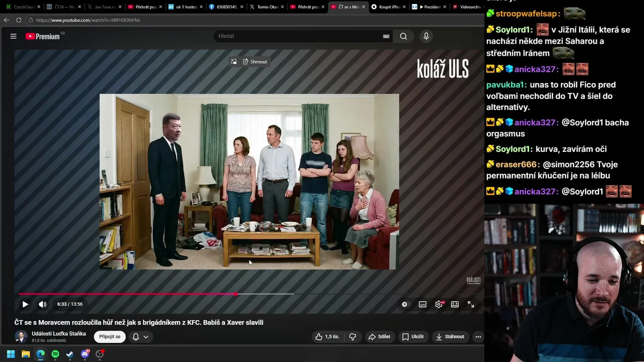Seek on the red video progress bar
Viewport: 644px width, 362px height.
coord(127,294)
